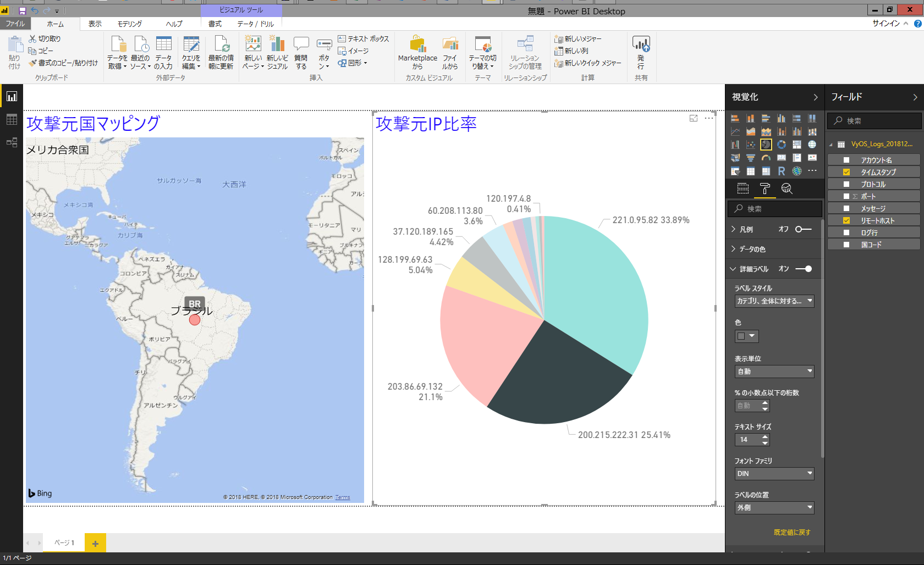The width and height of the screenshot is (924, 565).
Task: Click 既定値に戻す reset link
Action: pyautogui.click(x=792, y=532)
